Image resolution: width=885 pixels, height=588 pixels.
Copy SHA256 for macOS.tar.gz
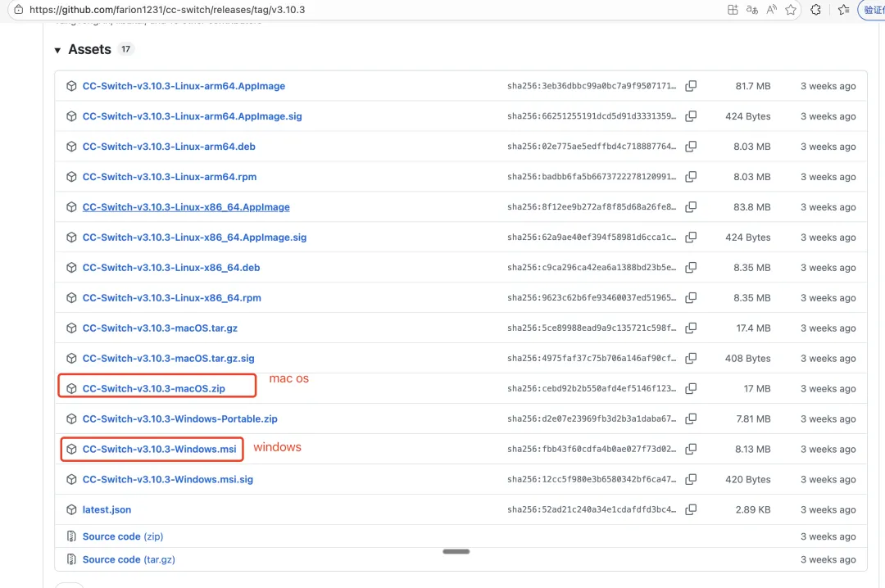pyautogui.click(x=691, y=328)
